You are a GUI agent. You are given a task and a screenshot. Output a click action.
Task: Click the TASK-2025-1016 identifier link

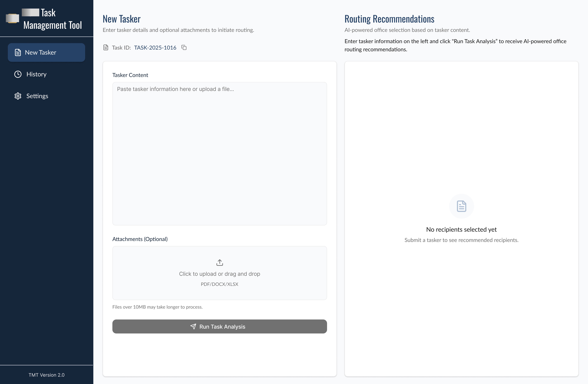point(155,47)
